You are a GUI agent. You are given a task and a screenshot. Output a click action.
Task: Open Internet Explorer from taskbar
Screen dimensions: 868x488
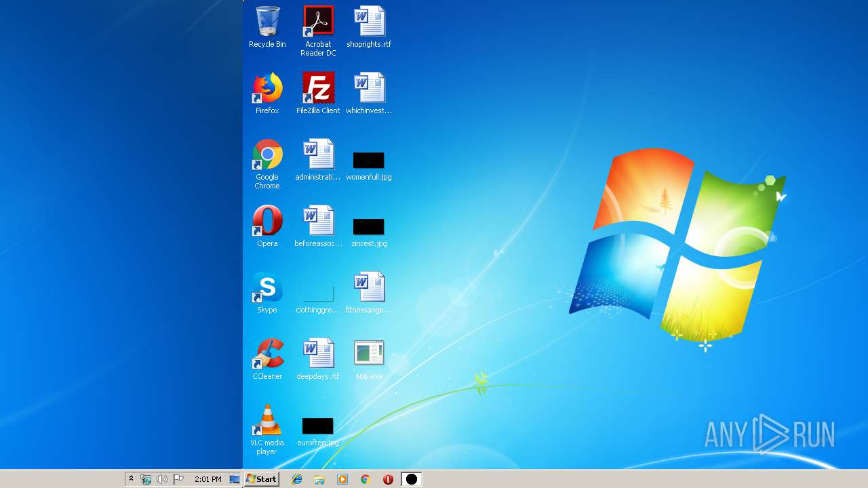coord(296,479)
